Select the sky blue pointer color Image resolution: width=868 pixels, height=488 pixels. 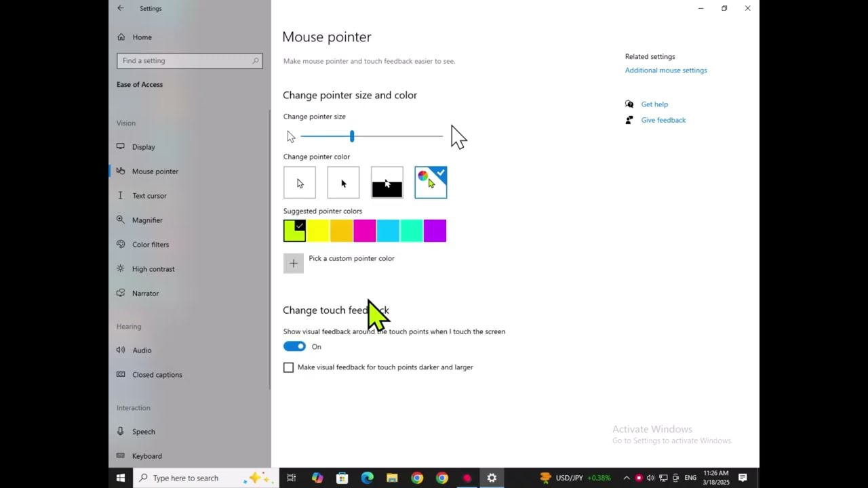click(x=388, y=231)
